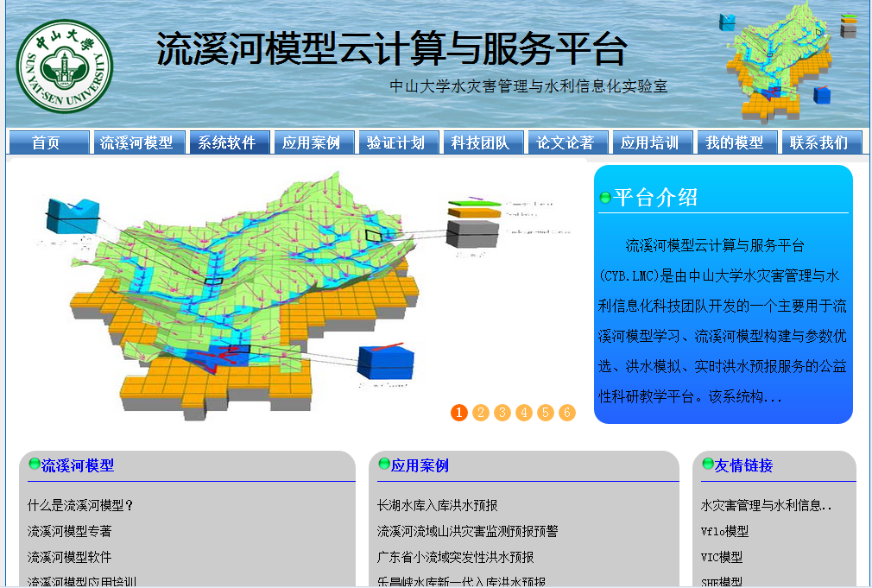This screenshot has height=588, width=872.
Task: Jump to slide 6 in the carousel
Action: pyautogui.click(x=567, y=413)
